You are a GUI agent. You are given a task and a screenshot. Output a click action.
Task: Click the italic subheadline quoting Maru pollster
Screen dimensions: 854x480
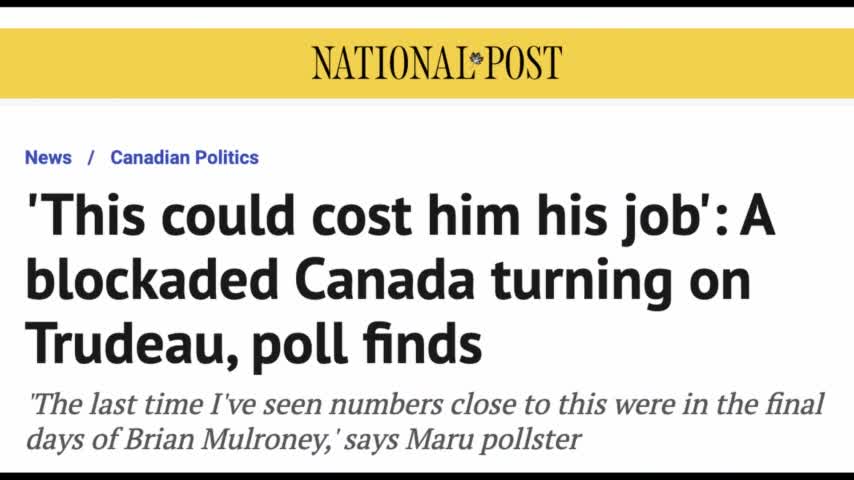click(x=425, y=422)
